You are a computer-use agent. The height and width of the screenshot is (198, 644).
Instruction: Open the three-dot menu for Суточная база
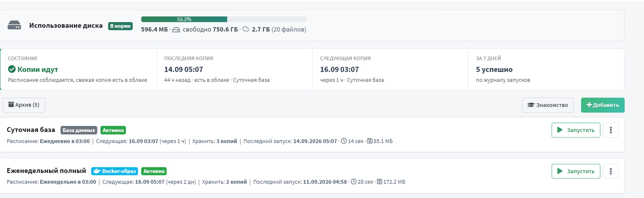(x=611, y=130)
